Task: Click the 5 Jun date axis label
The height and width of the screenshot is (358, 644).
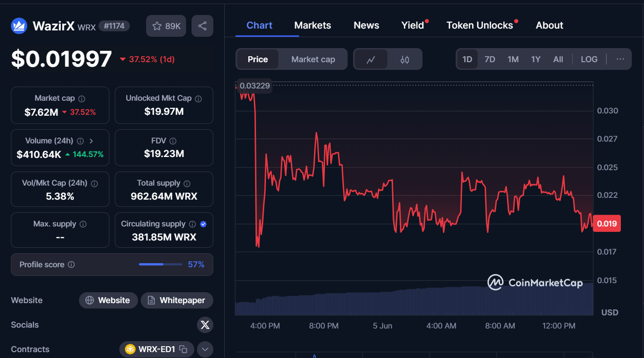Action: pyautogui.click(x=383, y=326)
